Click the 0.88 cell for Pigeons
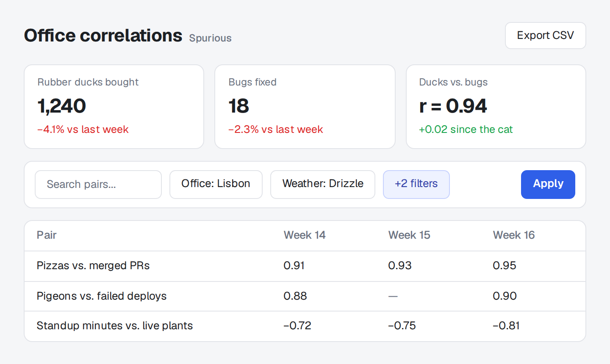Screen dimensions: 610x364 295,296
